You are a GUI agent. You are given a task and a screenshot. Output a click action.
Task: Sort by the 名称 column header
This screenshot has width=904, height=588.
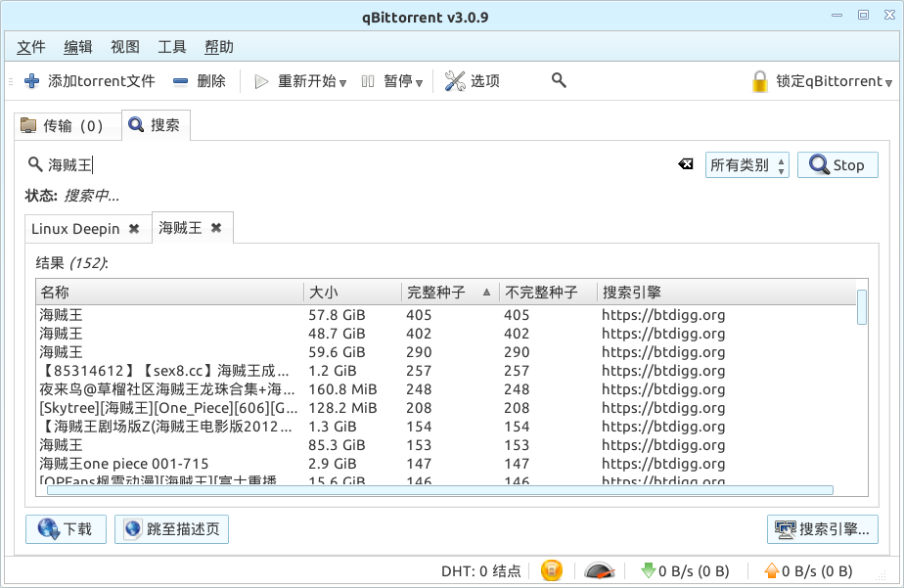[169, 293]
